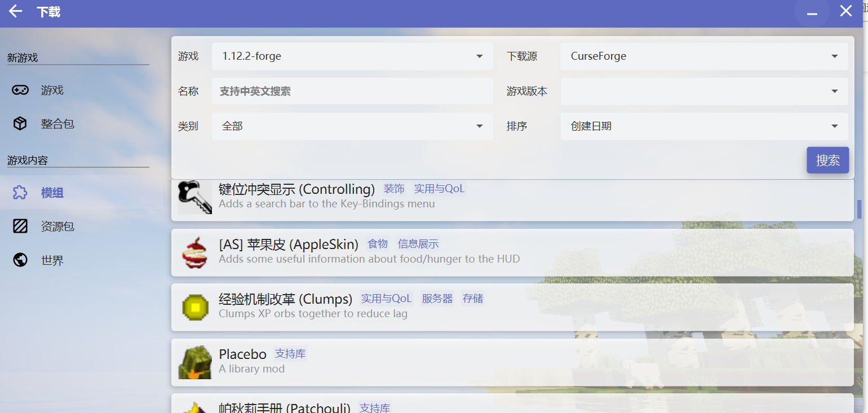The image size is (868, 413).
Task: Click the 食物 tag on AppleSkin
Action: pyautogui.click(x=378, y=243)
